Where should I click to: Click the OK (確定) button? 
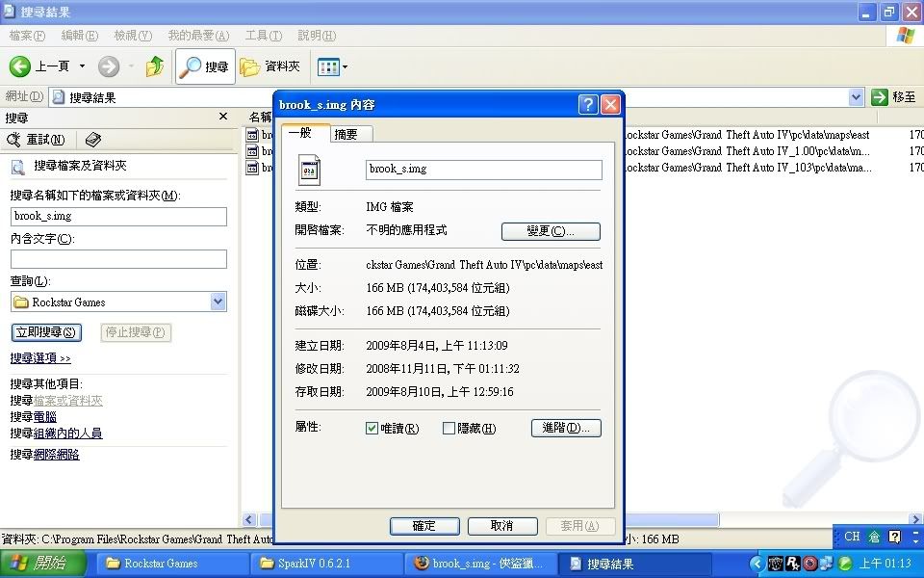tap(423, 526)
